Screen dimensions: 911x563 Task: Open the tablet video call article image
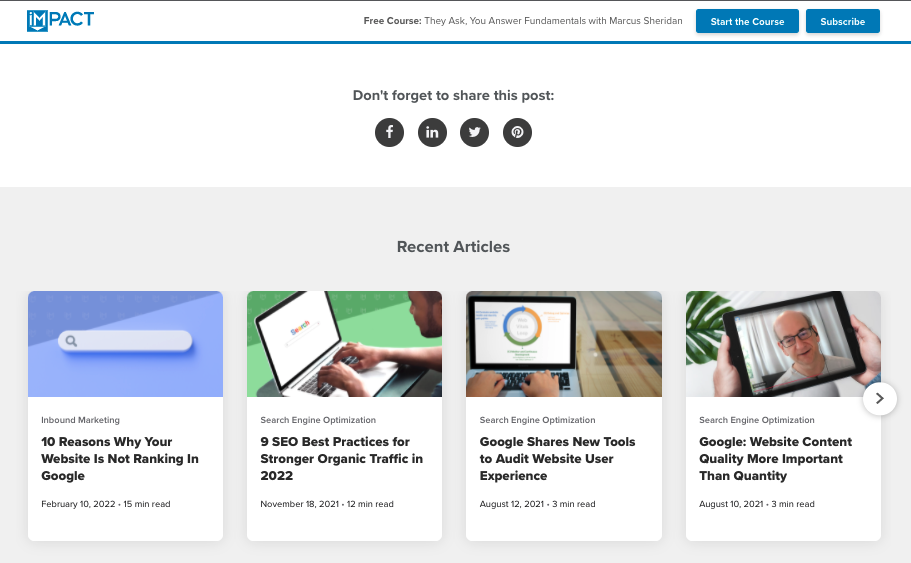click(x=783, y=344)
